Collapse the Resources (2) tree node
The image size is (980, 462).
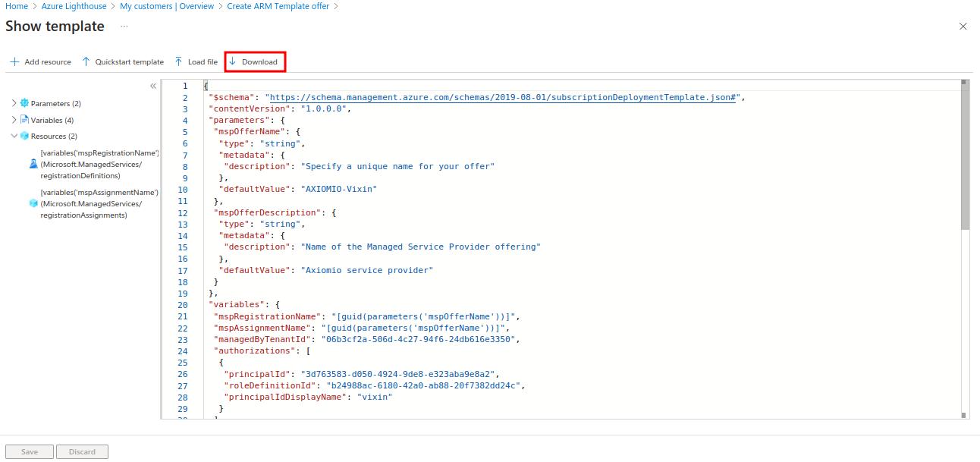[14, 137]
